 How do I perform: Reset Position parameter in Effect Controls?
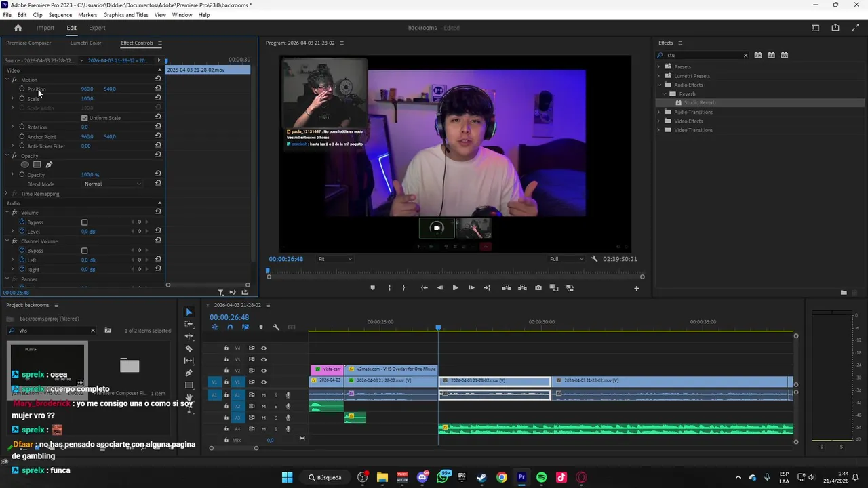(158, 89)
